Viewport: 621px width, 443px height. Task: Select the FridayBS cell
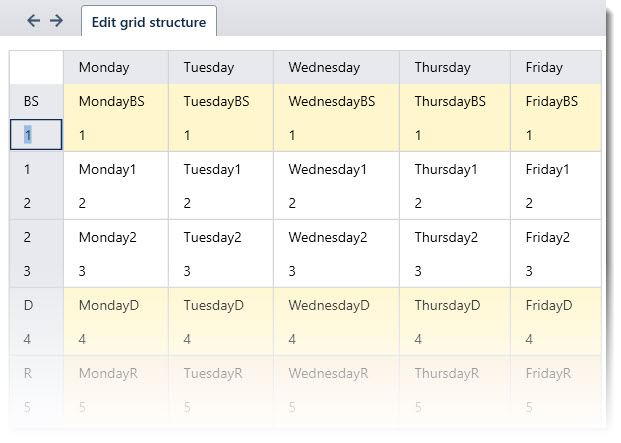pyautogui.click(x=552, y=101)
